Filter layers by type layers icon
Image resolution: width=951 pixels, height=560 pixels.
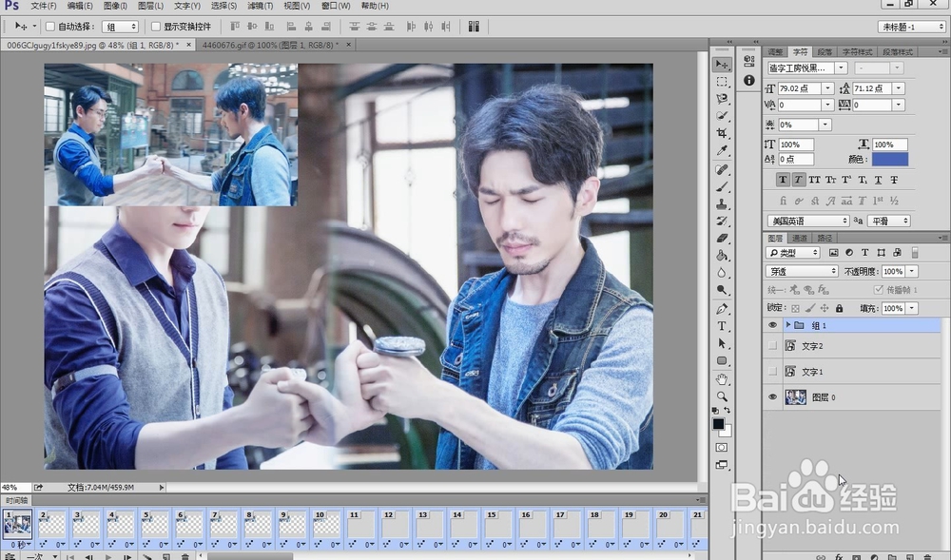tap(864, 253)
